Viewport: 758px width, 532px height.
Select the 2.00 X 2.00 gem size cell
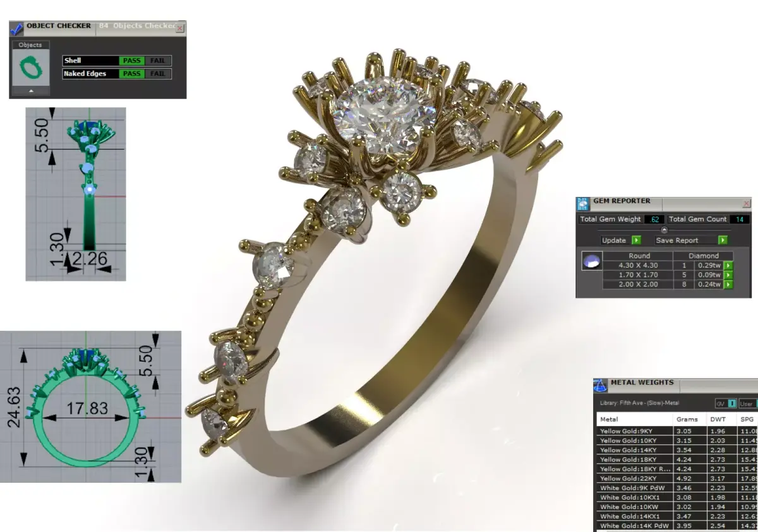pos(639,285)
